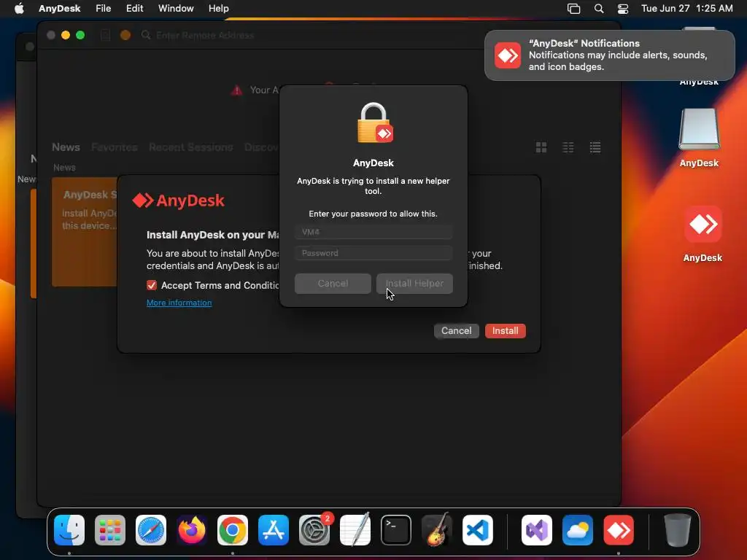747x560 pixels.
Task: Open GarageBand from the Dock
Action: [437, 530]
